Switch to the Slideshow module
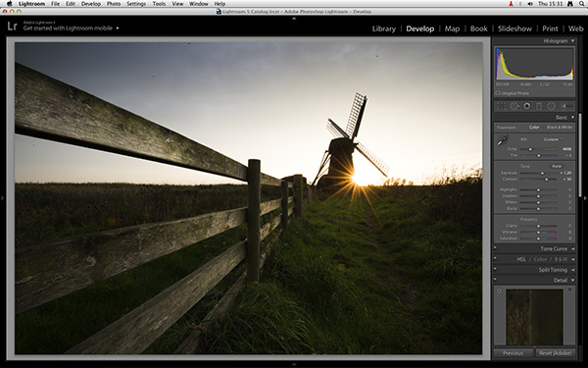 [514, 28]
